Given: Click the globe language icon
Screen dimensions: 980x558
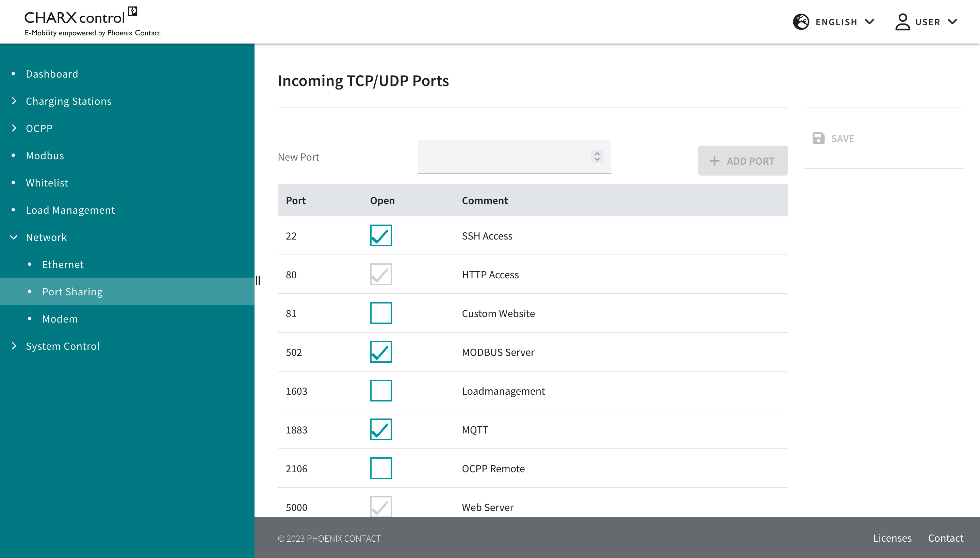Looking at the screenshot, I should click(x=801, y=22).
